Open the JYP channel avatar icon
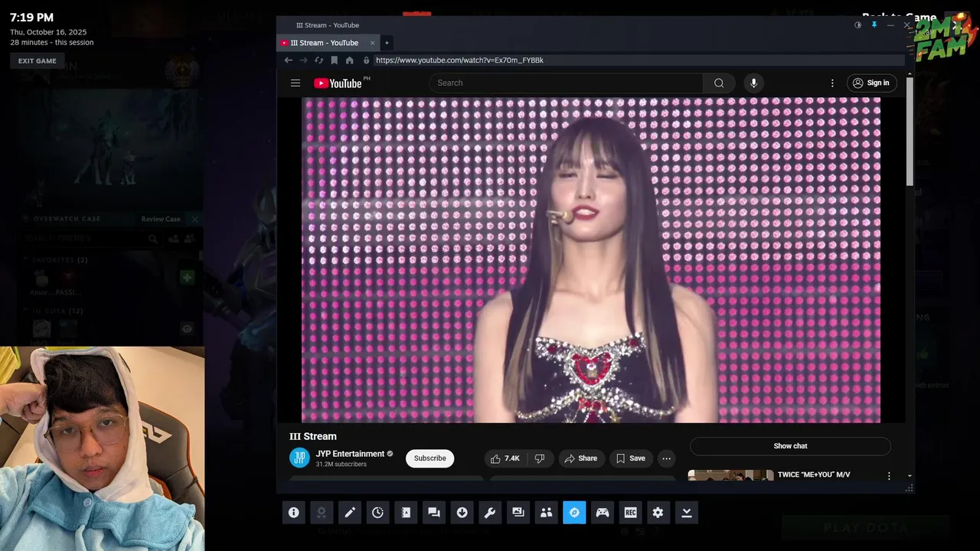Screen dimensions: 980x551 pos(299,458)
